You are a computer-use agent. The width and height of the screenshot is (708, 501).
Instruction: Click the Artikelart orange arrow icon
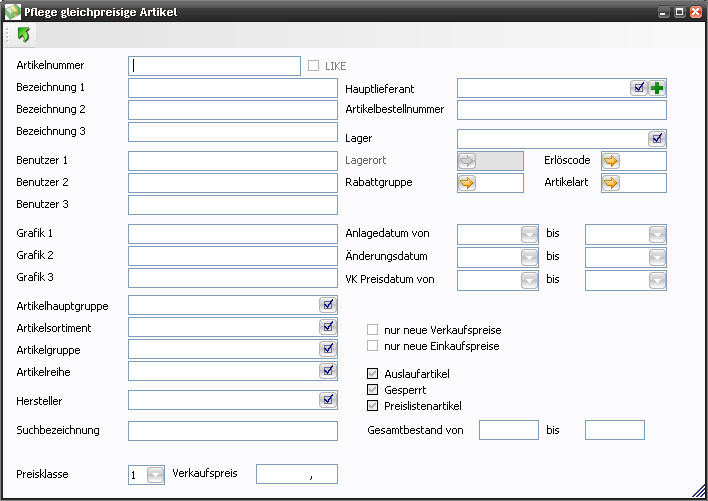pyautogui.click(x=610, y=183)
